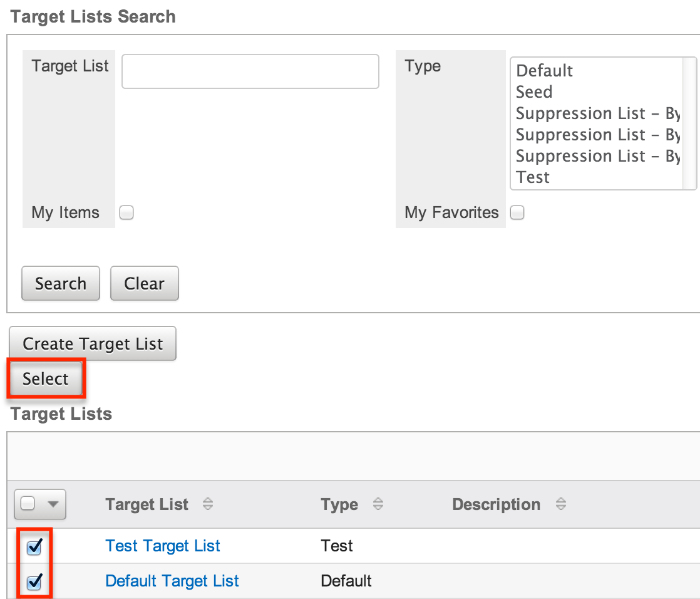Viewport: 700px width, 599px height.
Task: Choose Suppression List option in Type list
Action: (x=589, y=113)
